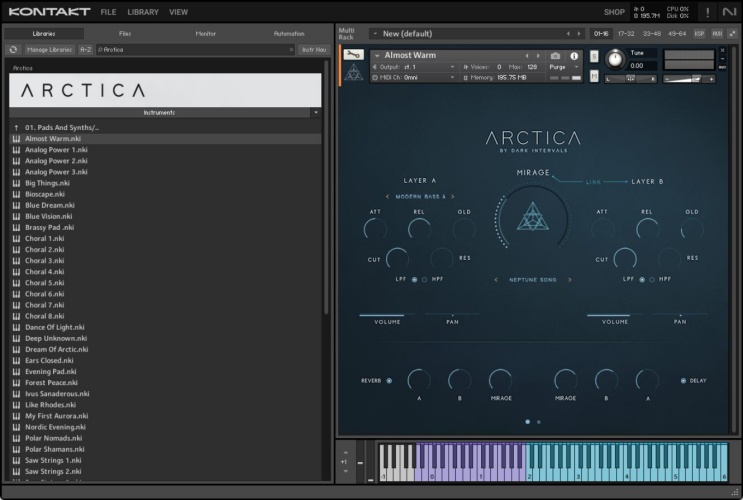
Task: Open the LIBRARY menu
Action: click(143, 12)
